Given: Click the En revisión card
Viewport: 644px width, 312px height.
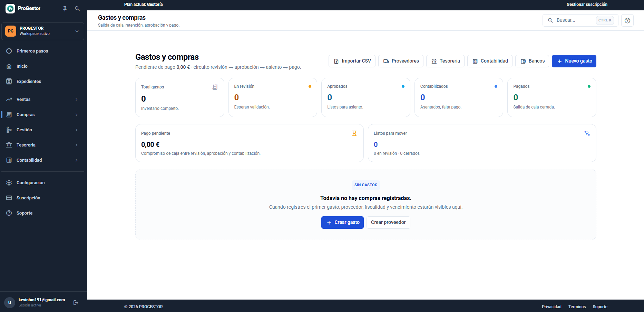Looking at the screenshot, I should coord(273,97).
